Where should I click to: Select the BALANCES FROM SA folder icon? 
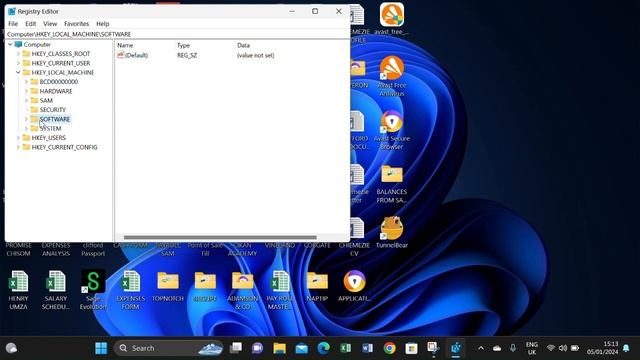pyautogui.click(x=392, y=184)
